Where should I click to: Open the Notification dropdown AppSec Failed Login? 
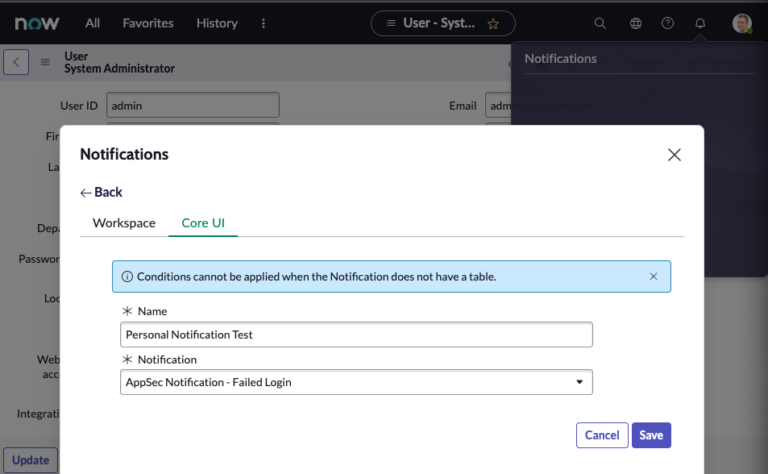[357, 382]
